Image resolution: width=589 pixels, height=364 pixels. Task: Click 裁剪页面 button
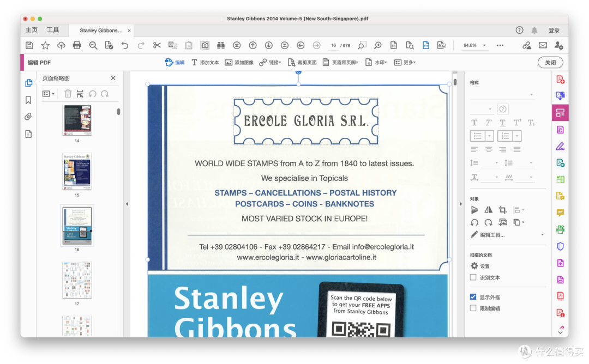coord(302,63)
